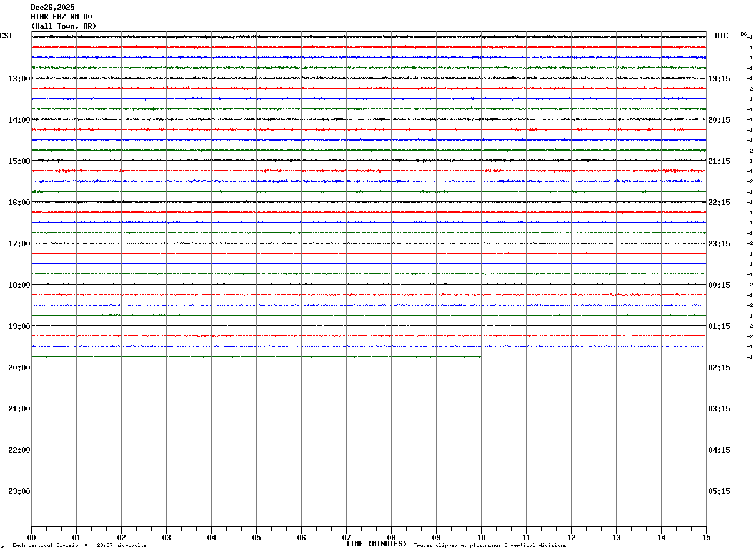Select minute tick label 02 on axis
756x554 pixels.
click(121, 538)
